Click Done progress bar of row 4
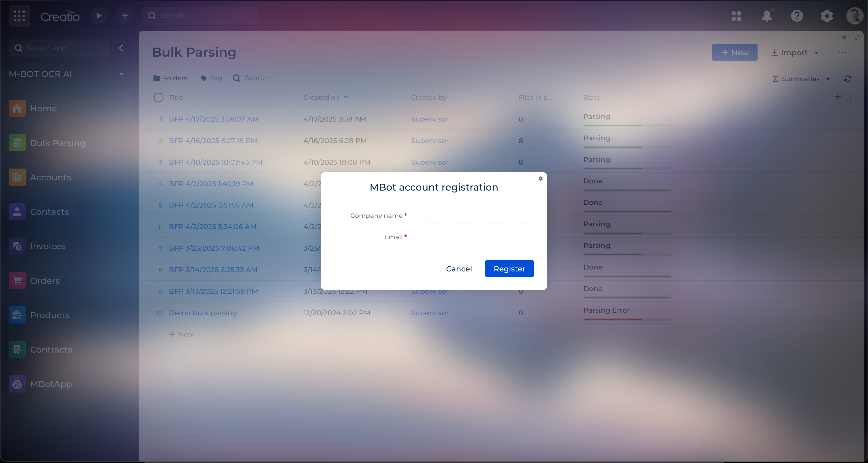The width and height of the screenshot is (868, 463). [x=628, y=190]
